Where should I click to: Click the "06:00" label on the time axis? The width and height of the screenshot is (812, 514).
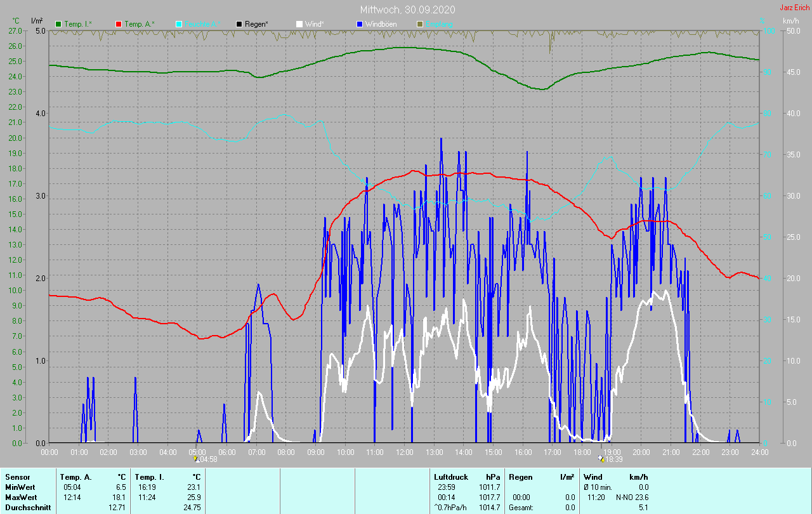pos(227,452)
